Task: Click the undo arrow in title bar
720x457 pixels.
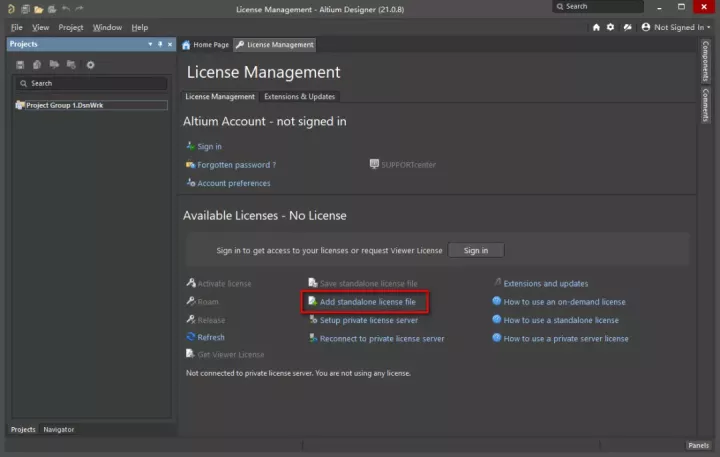Action: [x=65, y=8]
